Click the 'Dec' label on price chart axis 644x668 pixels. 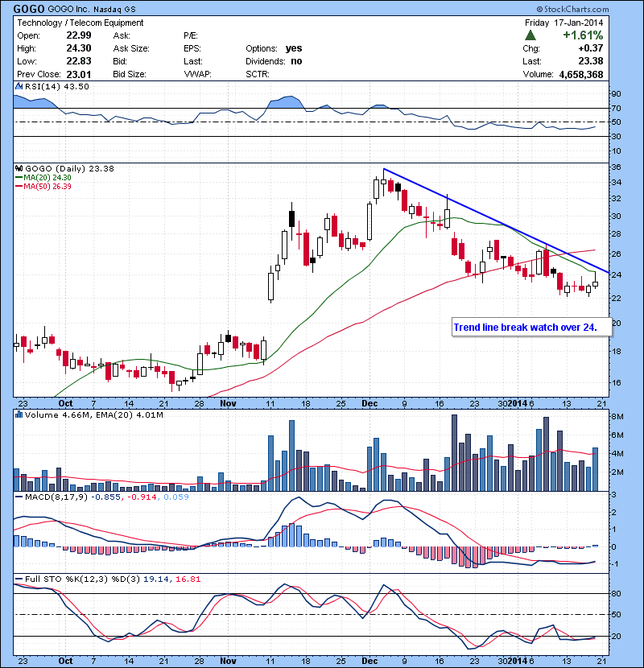[369, 403]
